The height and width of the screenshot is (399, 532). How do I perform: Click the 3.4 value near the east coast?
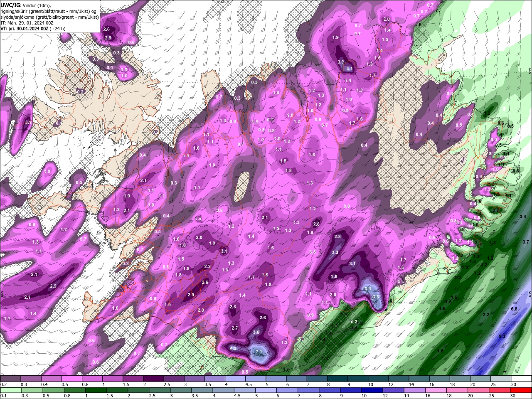coord(523,217)
